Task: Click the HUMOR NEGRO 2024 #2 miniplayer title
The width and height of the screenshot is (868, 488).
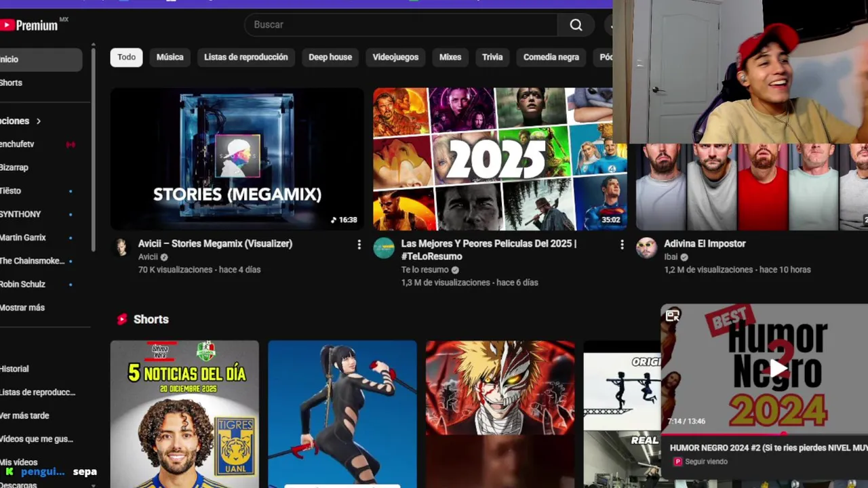Action: pyautogui.click(x=769, y=448)
